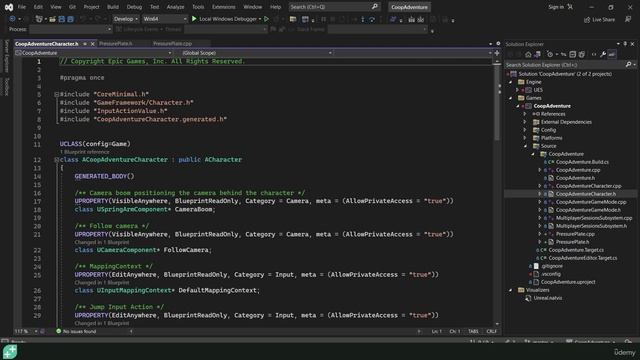Switch views icon in Solution Explorer toolbar
Image resolution: width=640 pixels, height=360 pixels.
click(x=537, y=54)
